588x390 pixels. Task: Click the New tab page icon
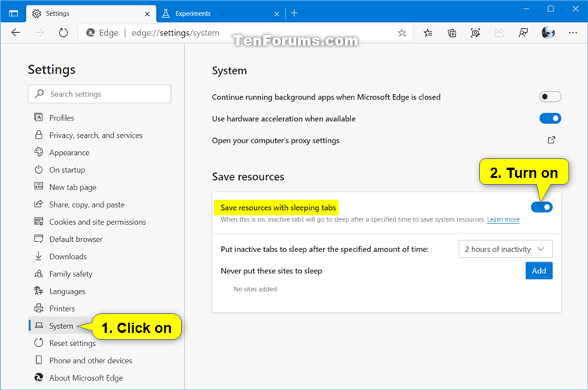tap(38, 186)
